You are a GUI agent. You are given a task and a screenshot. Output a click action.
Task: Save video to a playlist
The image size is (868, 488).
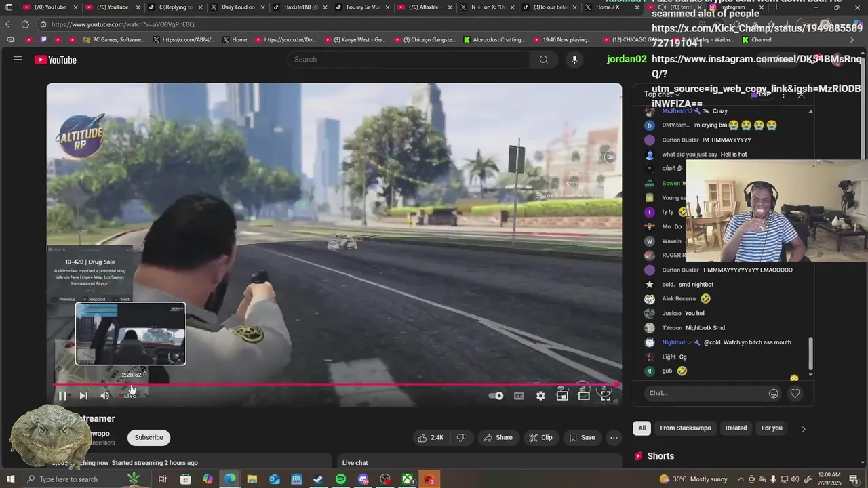[x=582, y=438]
